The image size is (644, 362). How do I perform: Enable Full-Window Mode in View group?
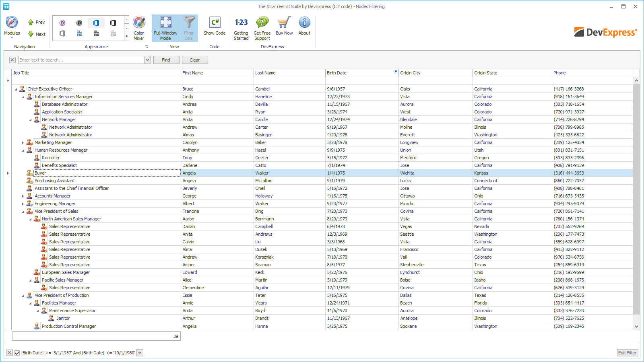point(165,28)
